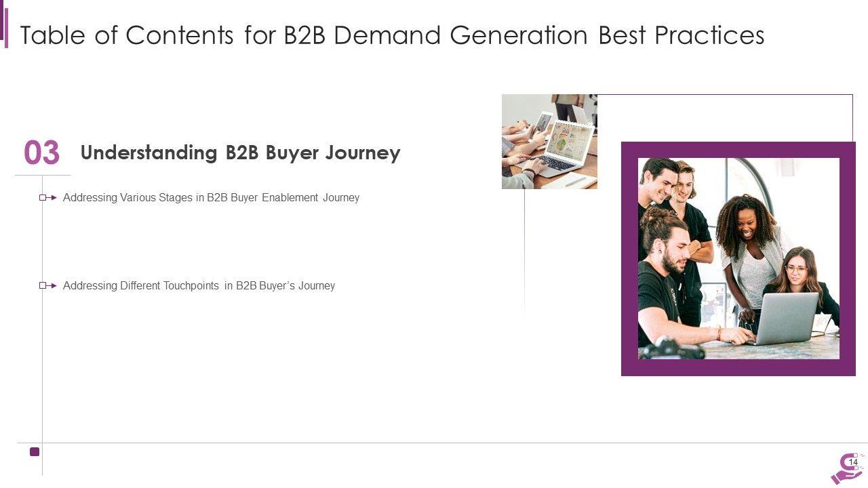Select the large purple "03" section number

point(42,153)
